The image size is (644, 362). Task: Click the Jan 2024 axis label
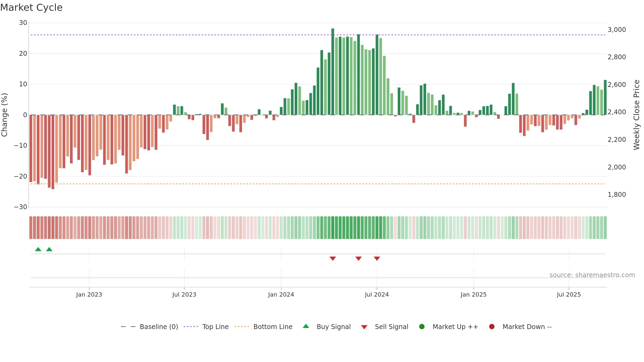tap(281, 294)
